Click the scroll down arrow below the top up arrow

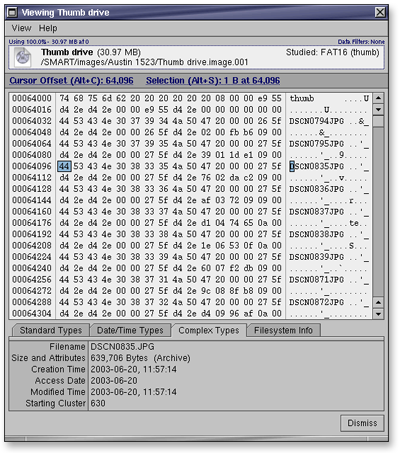378,109
